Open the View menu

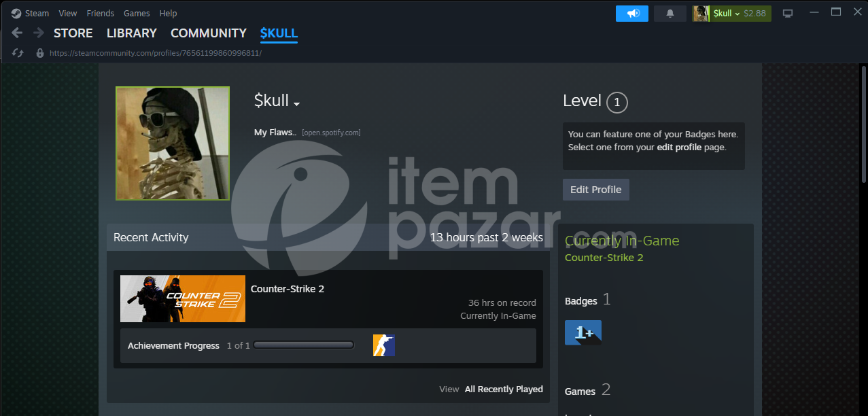click(x=68, y=13)
